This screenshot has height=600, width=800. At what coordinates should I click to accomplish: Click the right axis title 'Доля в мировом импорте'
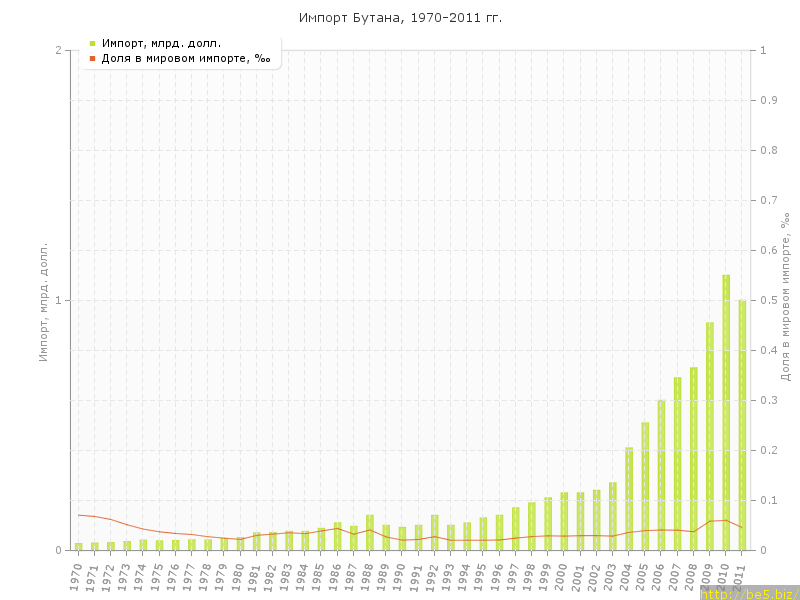point(785,296)
